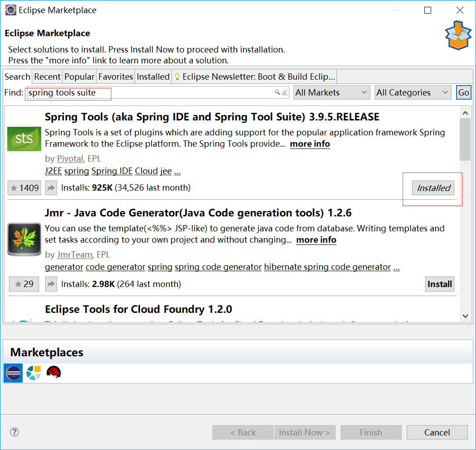Favorite Spring Tools via 1409 star button
This screenshot has width=476, height=450.
pyautogui.click(x=24, y=188)
